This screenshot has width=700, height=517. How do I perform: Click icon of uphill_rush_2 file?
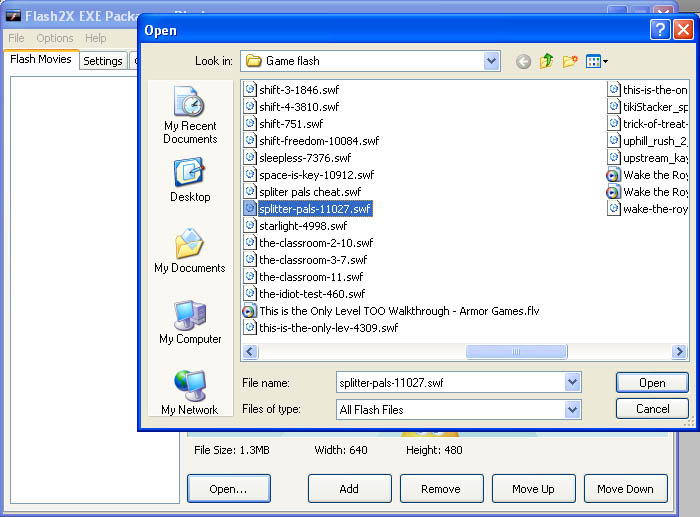(614, 140)
